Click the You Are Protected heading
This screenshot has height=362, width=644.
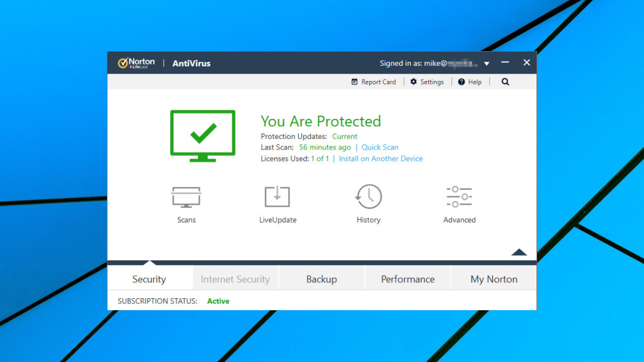coord(321,121)
